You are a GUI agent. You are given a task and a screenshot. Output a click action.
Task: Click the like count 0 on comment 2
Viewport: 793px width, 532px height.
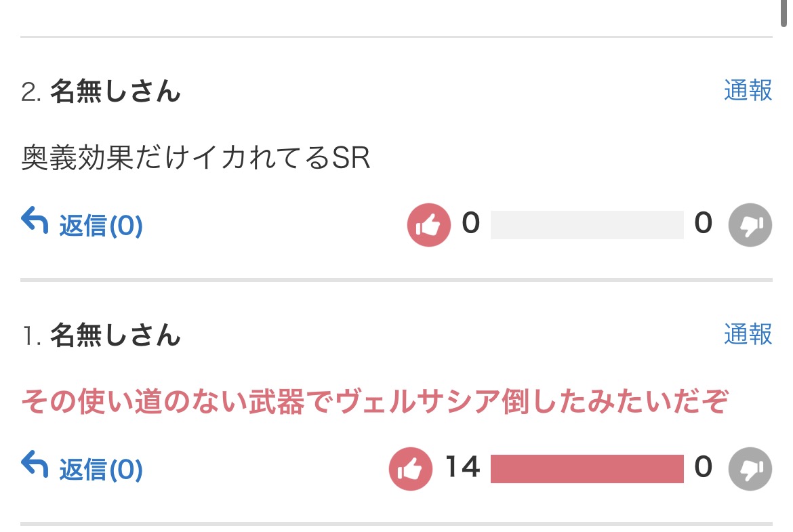[x=470, y=223]
